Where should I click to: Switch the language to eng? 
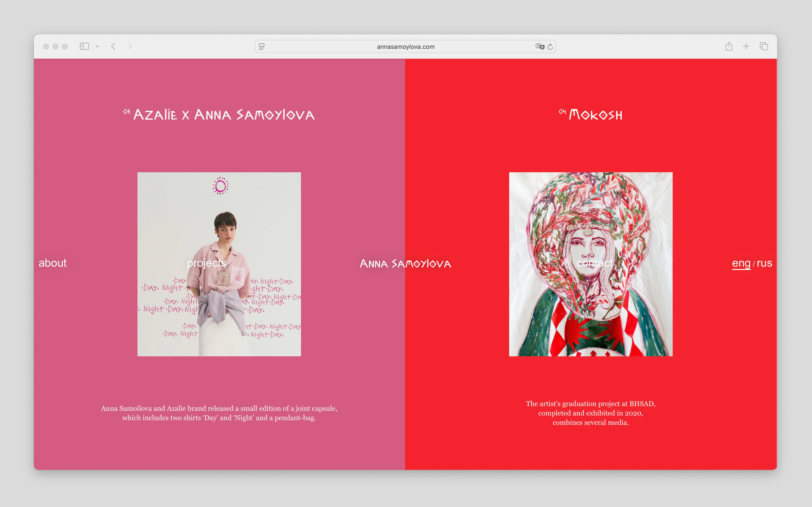click(741, 263)
